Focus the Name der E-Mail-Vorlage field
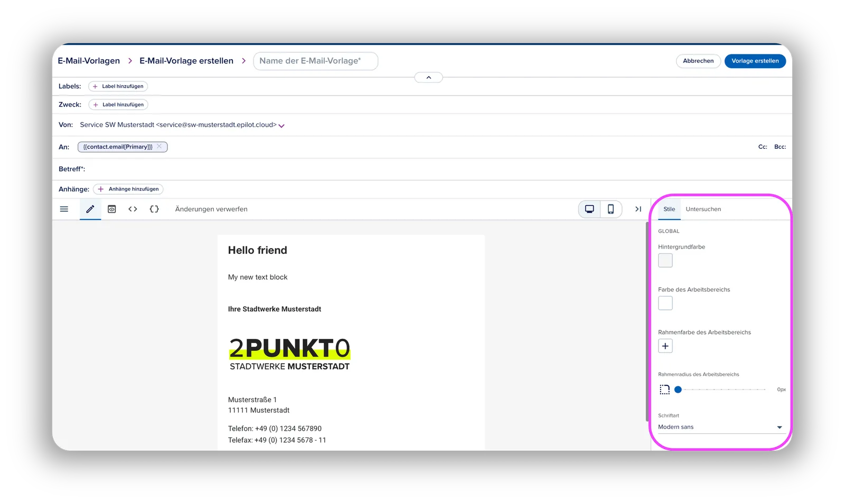The height and width of the screenshot is (504, 845). (x=316, y=61)
